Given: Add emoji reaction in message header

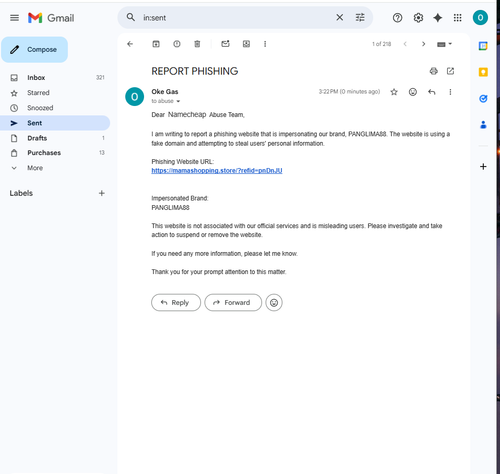Looking at the screenshot, I should pyautogui.click(x=413, y=92).
